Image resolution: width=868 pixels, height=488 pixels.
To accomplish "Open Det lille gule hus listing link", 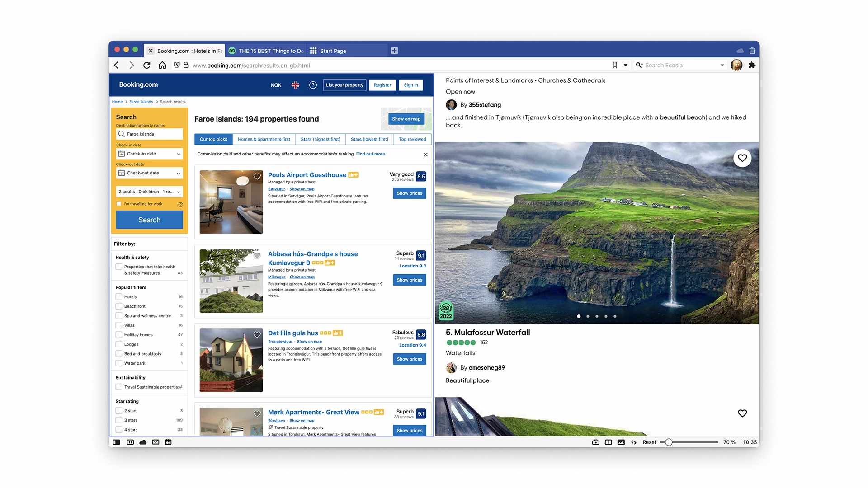I will click(293, 333).
